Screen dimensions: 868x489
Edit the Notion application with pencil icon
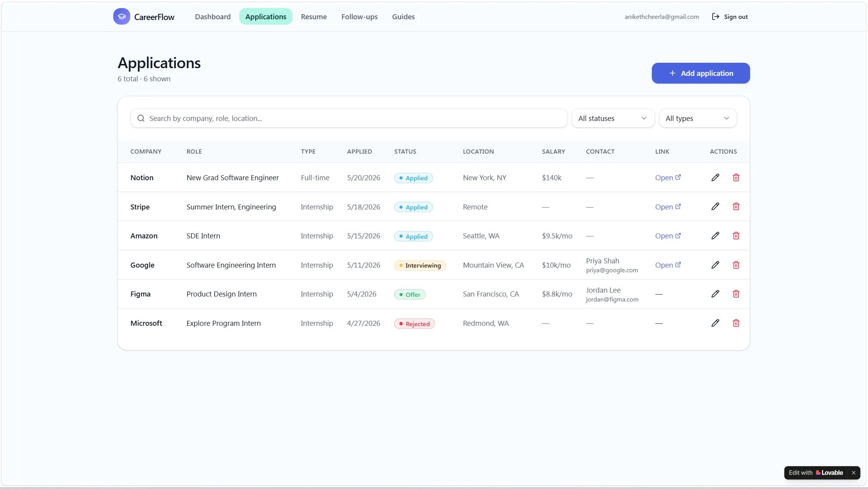click(715, 178)
